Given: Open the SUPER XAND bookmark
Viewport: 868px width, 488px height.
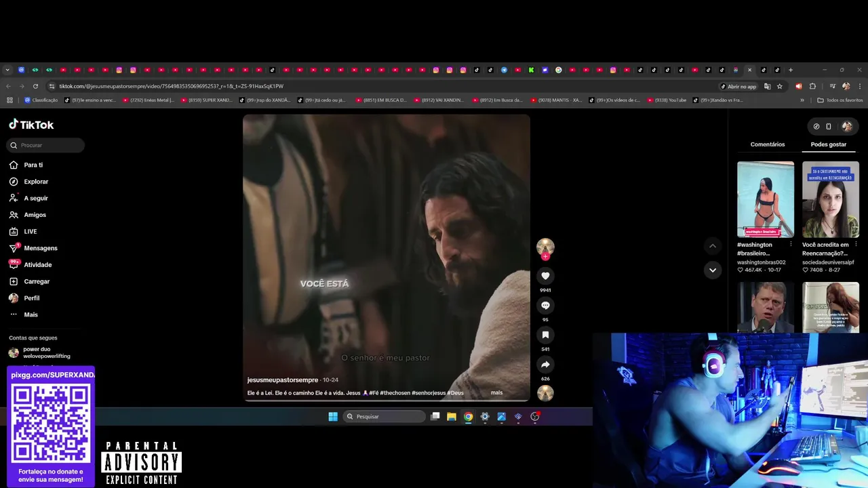Looking at the screenshot, I should [x=206, y=100].
